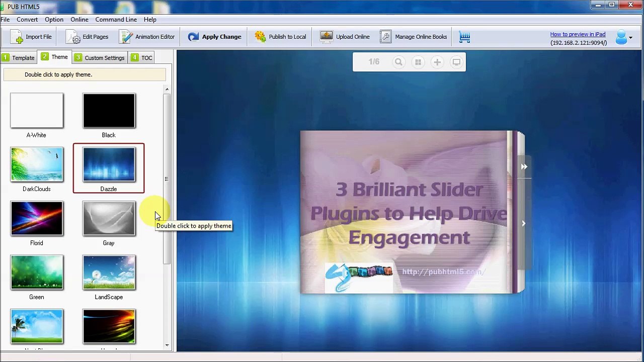Select the DarkClouds theme thumbnail
This screenshot has height=362, width=644.
(36, 164)
